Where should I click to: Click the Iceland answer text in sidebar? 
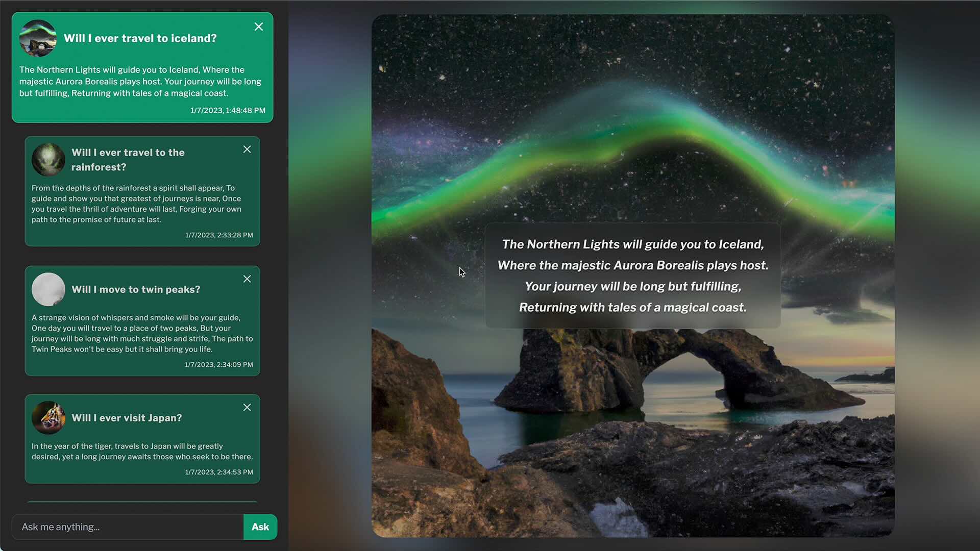(x=140, y=82)
